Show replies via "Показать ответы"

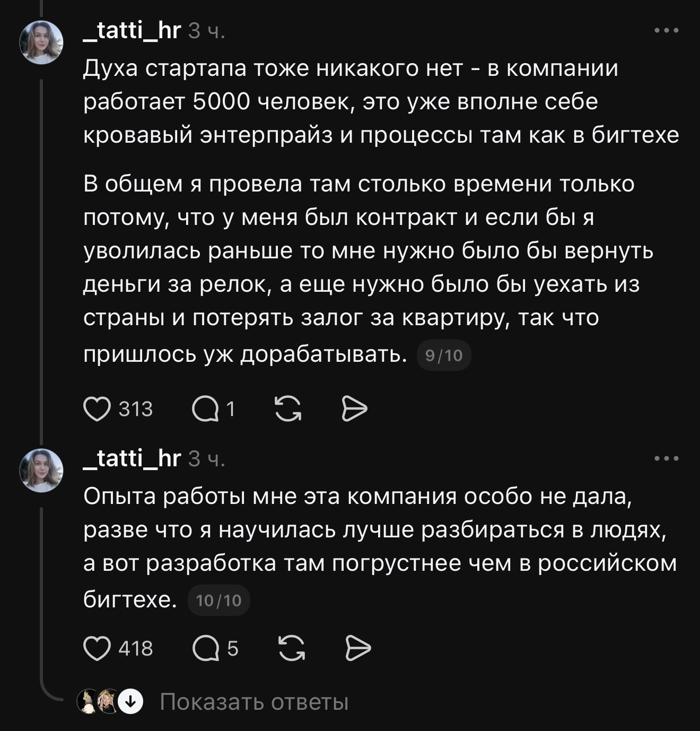(254, 702)
